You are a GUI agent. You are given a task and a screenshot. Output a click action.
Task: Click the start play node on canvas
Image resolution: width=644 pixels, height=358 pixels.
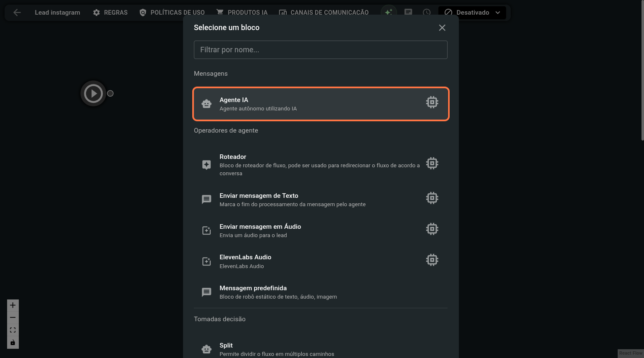pyautogui.click(x=93, y=93)
